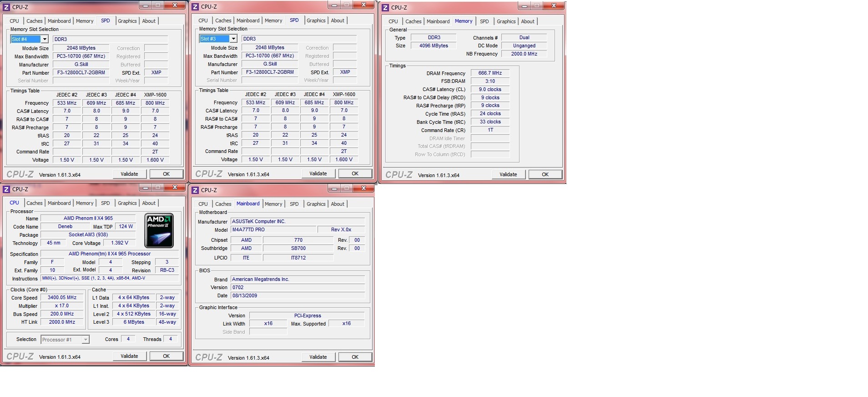
Task: Click OK in the Slot #4 window
Action: point(167,174)
